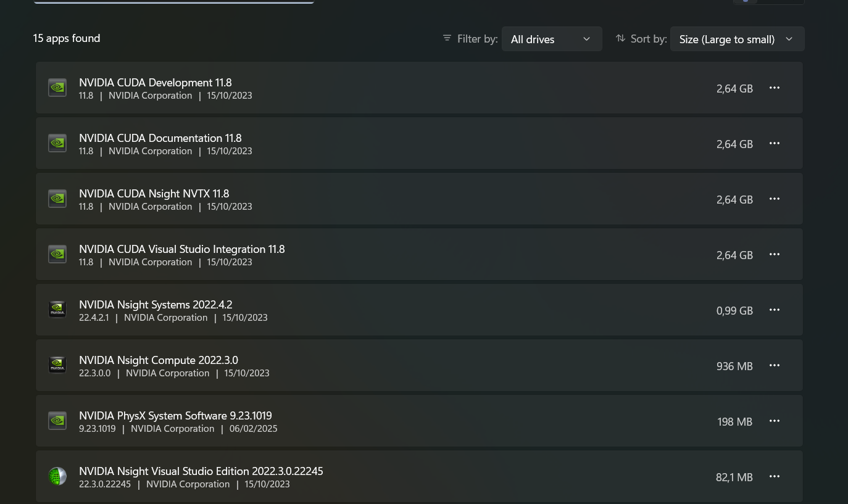Click version 9.23.1019 in the PhysX details line
This screenshot has width=848, height=504.
98,429
